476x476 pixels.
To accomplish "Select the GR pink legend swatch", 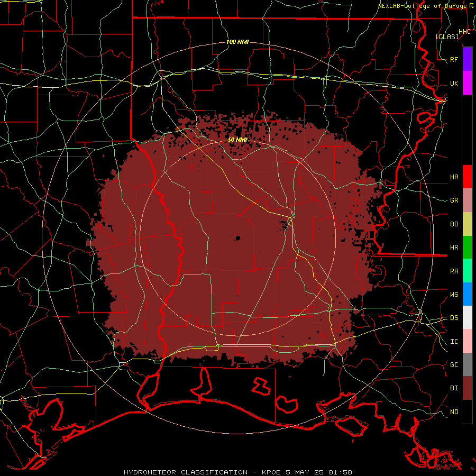I will pos(467,200).
